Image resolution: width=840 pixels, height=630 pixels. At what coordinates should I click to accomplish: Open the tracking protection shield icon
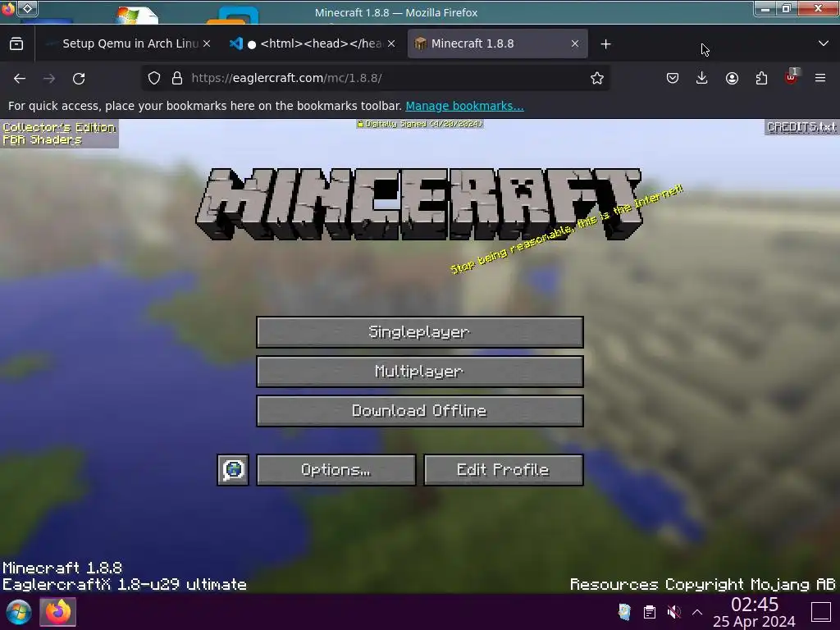tap(154, 78)
